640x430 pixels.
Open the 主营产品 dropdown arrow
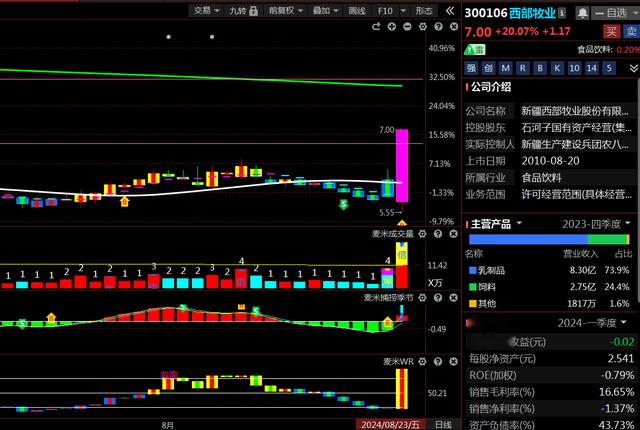pos(519,223)
